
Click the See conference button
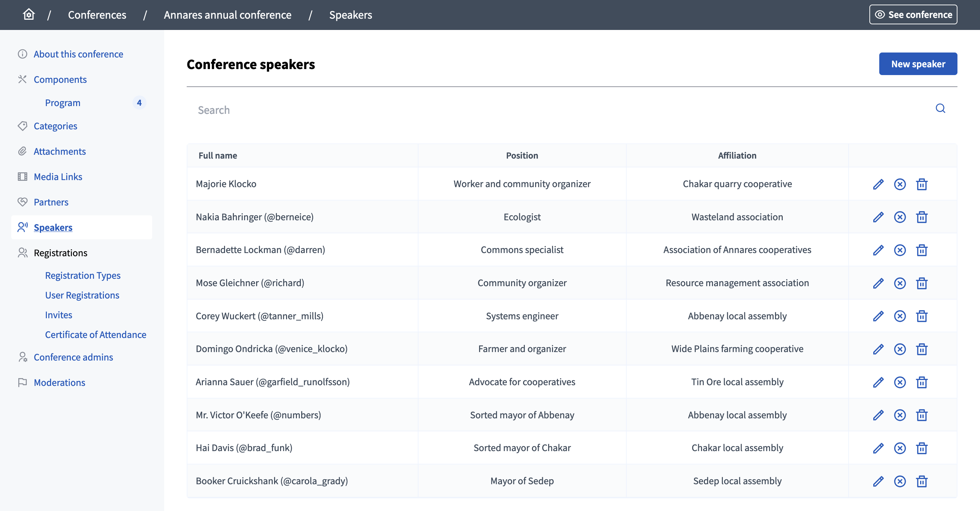pyautogui.click(x=913, y=14)
